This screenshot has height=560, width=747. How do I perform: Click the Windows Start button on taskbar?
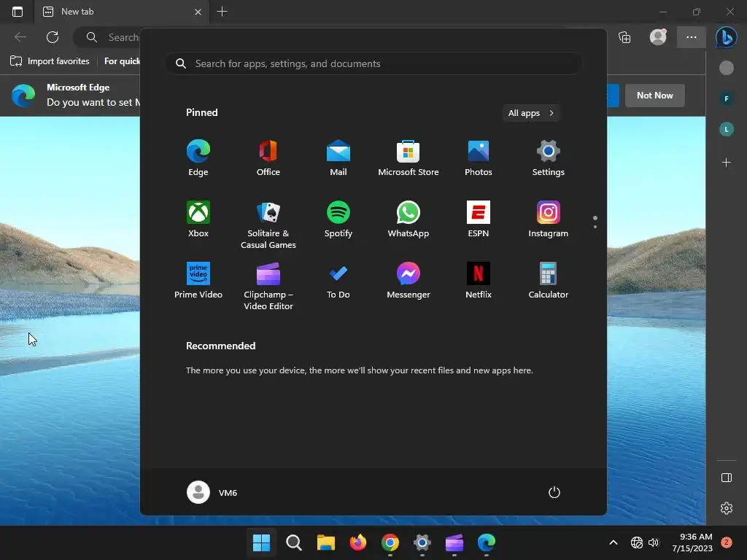coord(261,542)
